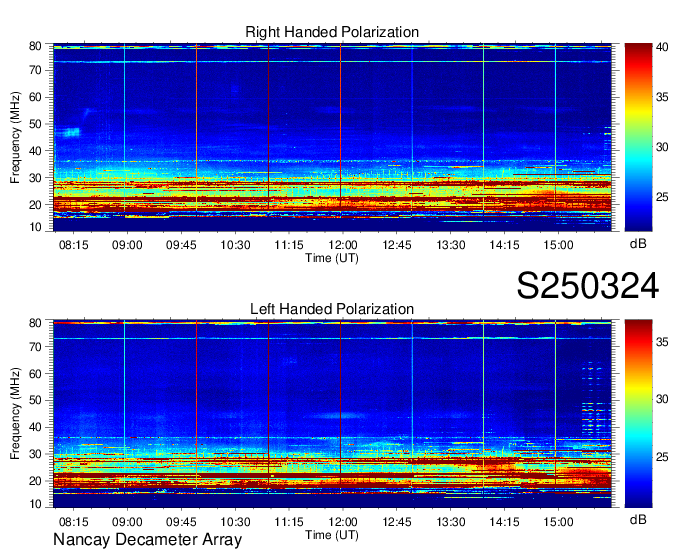Click the 15:00 tick of upper plot
This screenshot has height=552, width=680.
click(x=558, y=245)
